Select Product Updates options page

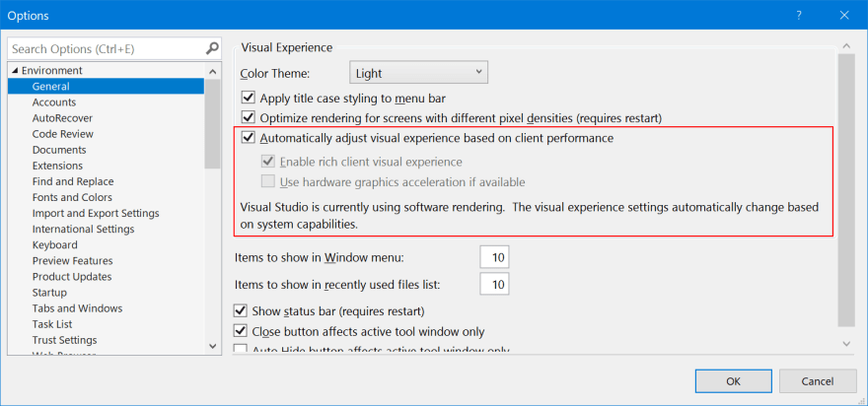pyautogui.click(x=72, y=277)
